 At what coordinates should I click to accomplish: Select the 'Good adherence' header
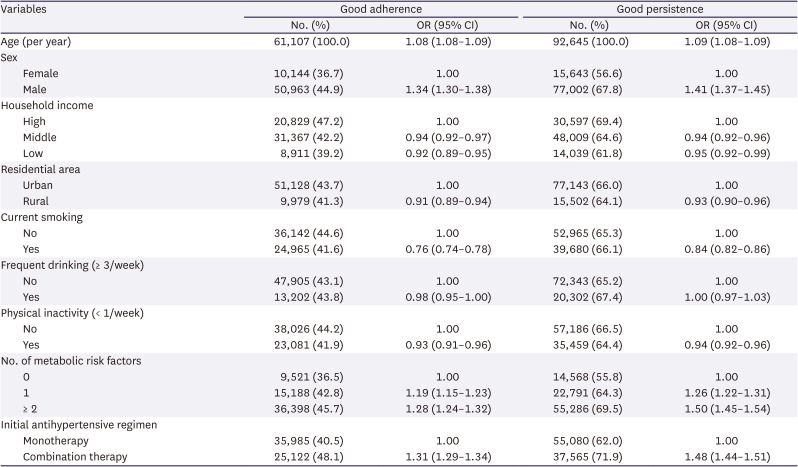pos(380,8)
